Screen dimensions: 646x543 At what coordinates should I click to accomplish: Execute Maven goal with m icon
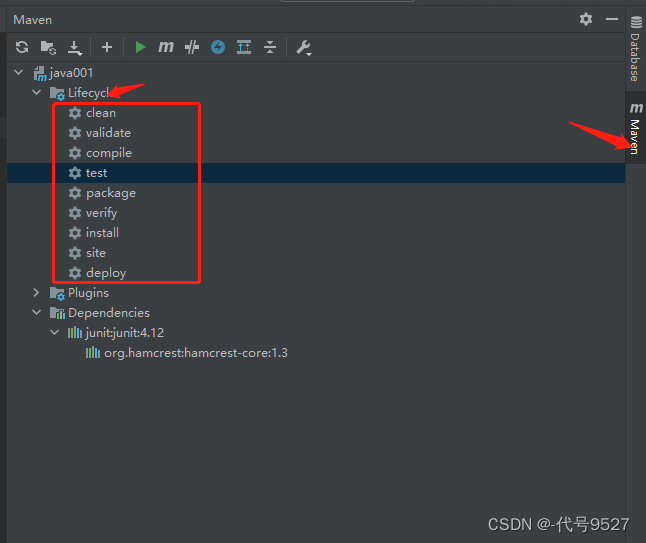pos(166,47)
